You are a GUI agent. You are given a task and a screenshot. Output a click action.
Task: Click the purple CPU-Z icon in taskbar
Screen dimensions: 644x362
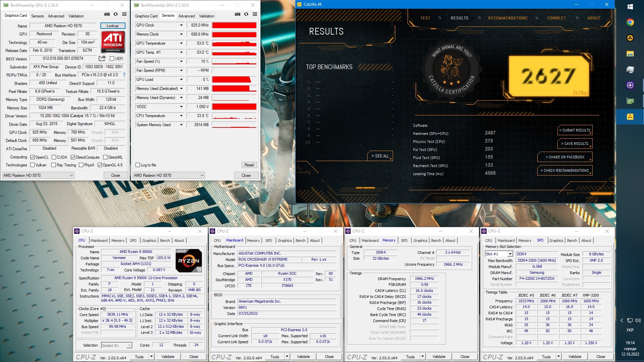point(630,85)
